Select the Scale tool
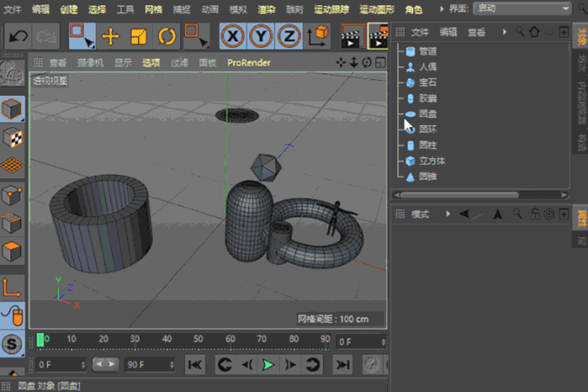Screen dimensions: 588x392 click(x=139, y=36)
